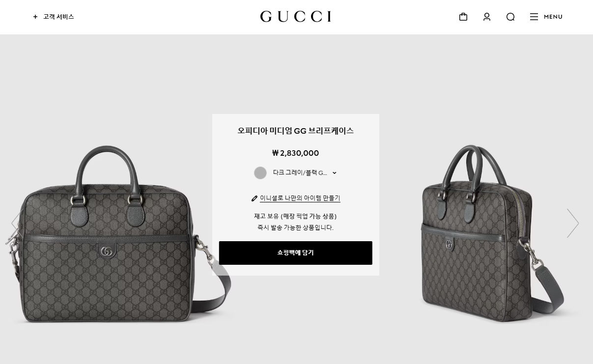Viewport: 593px width, 364px height.
Task: Click the product title 오피디아 미디엄 GG 브리프케이스
Action: (296, 131)
